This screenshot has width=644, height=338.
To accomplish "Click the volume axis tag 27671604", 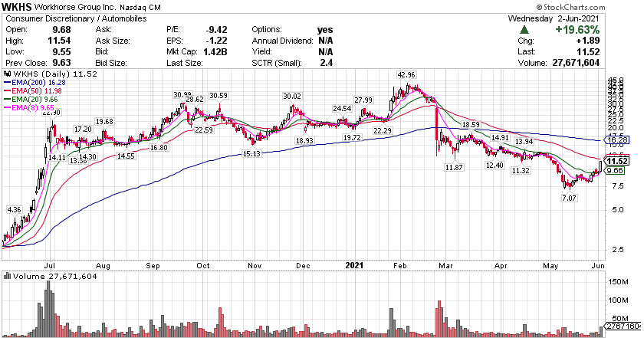I will pyautogui.click(x=623, y=326).
